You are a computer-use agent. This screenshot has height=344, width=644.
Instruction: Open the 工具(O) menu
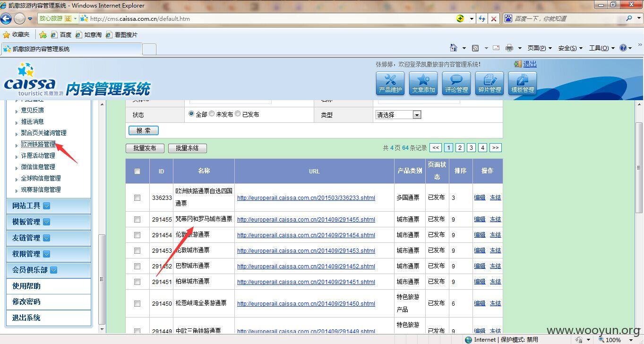(x=601, y=48)
